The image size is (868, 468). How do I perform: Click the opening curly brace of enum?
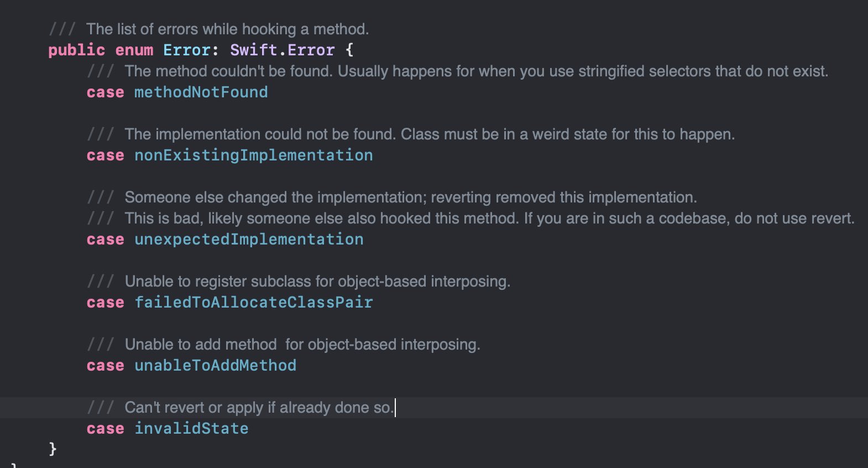(x=349, y=50)
